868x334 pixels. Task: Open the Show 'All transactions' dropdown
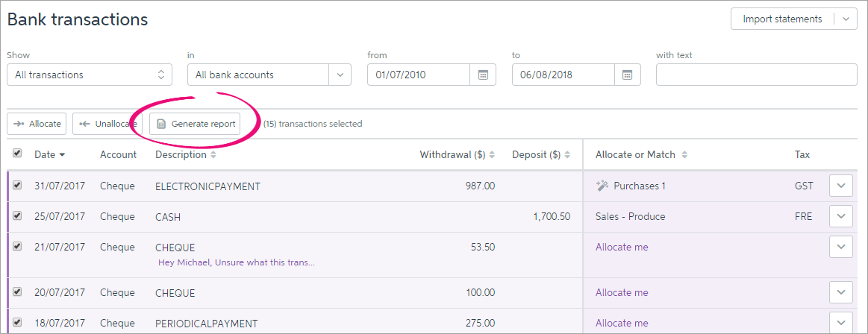90,75
